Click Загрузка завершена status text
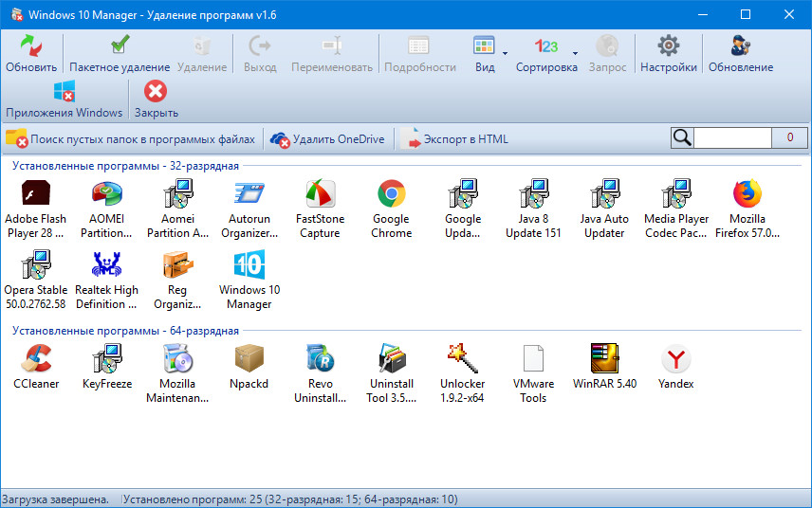 point(55,499)
